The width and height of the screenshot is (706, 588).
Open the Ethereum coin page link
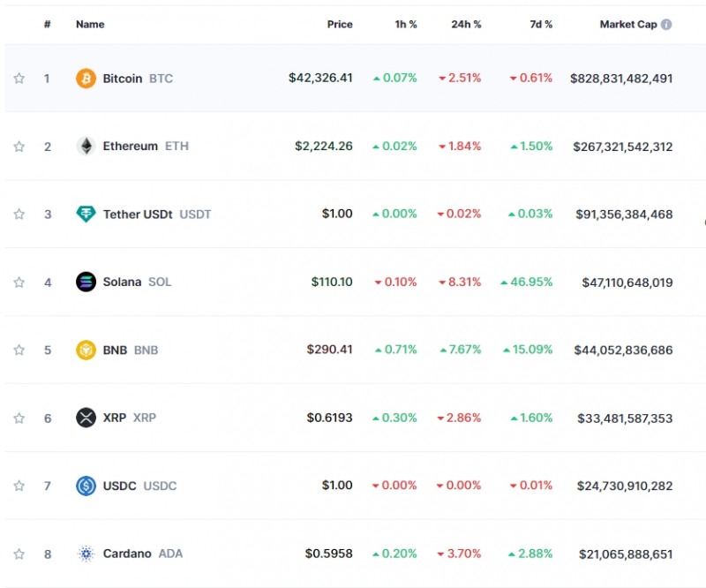click(131, 147)
